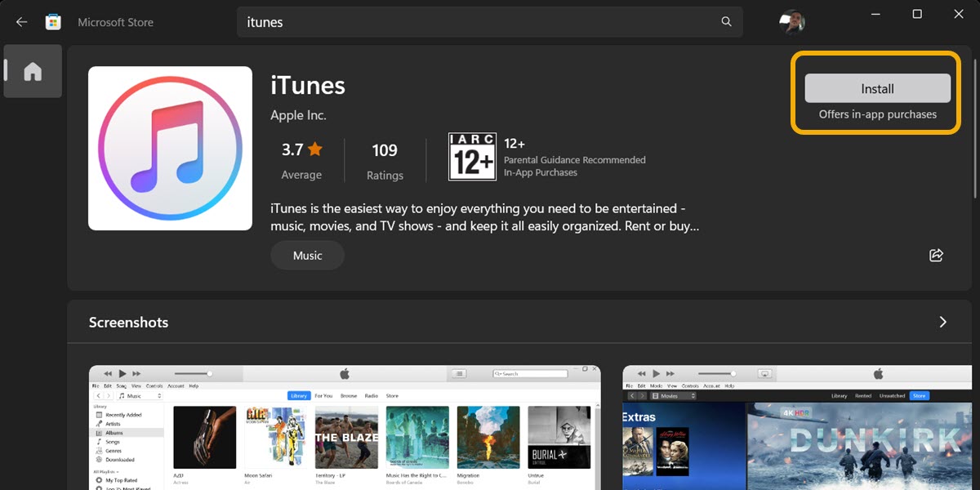The width and height of the screenshot is (980, 490).
Task: Select the Home icon in the Store sidebar
Action: click(33, 71)
